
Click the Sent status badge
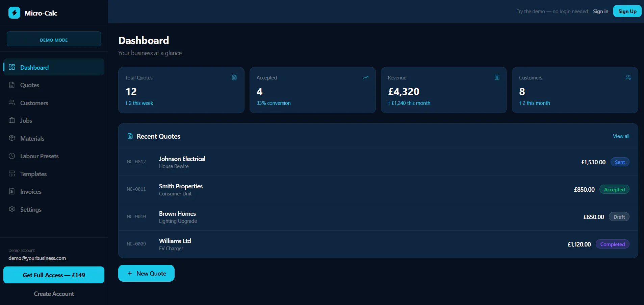tap(620, 162)
